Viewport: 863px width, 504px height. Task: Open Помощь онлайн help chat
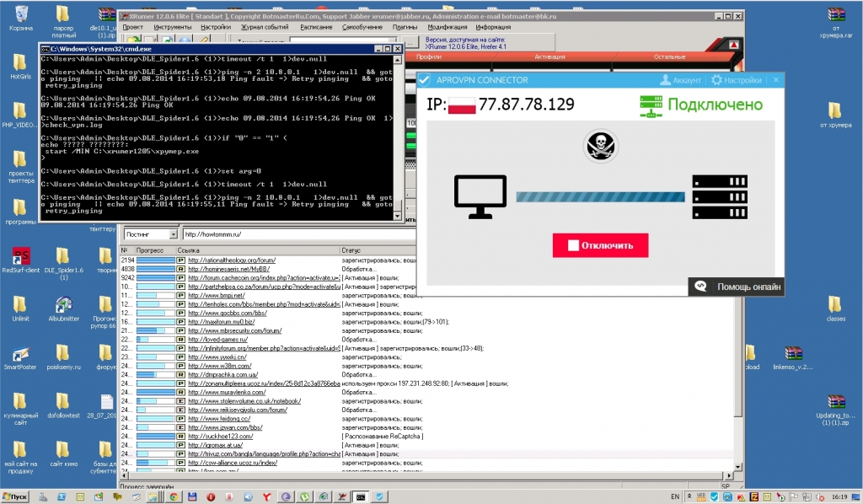coord(737,287)
